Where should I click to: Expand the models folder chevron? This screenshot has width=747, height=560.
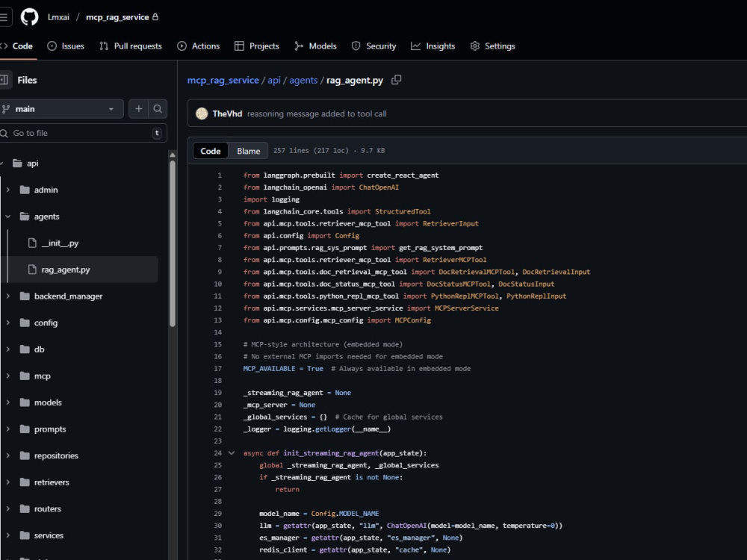coord(8,402)
